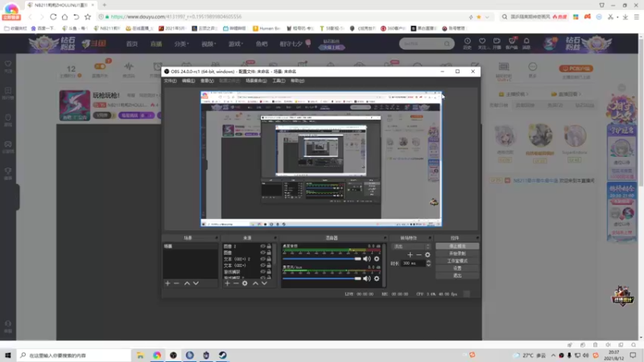This screenshot has height=362, width=644.
Task: Expand Douyu 游戏 navigation dropdown
Action: tap(235, 44)
